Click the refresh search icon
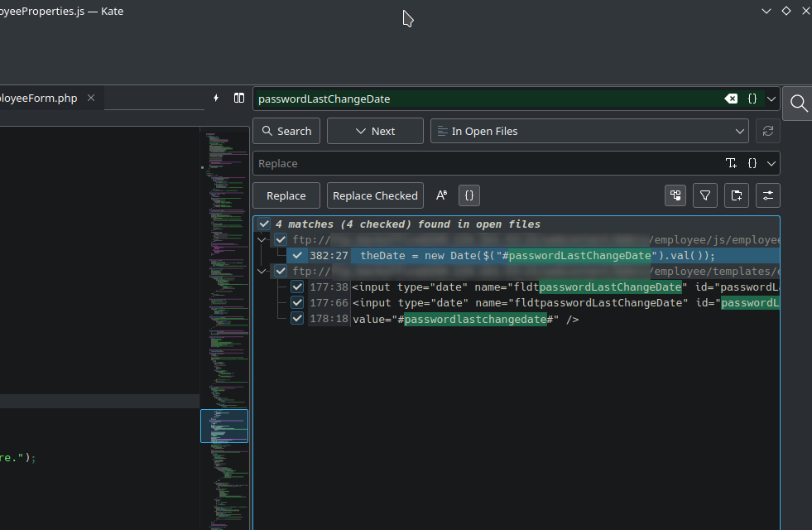The image size is (812, 530). [767, 131]
